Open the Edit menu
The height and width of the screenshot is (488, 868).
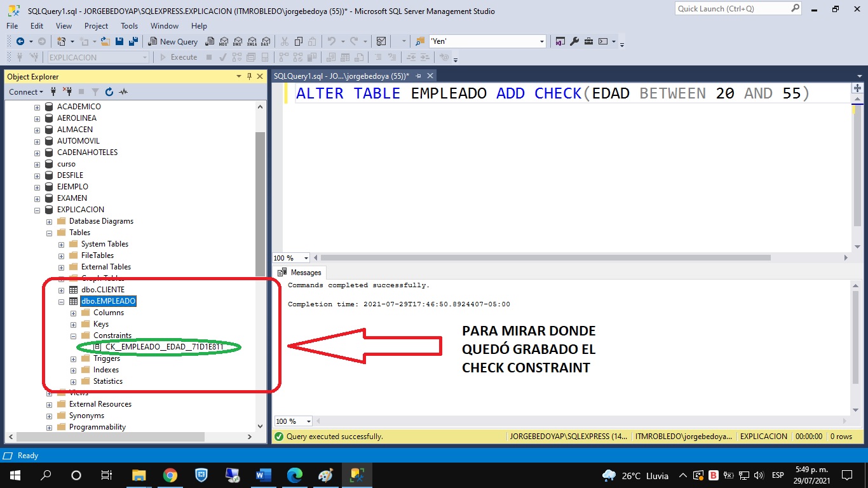(x=37, y=26)
